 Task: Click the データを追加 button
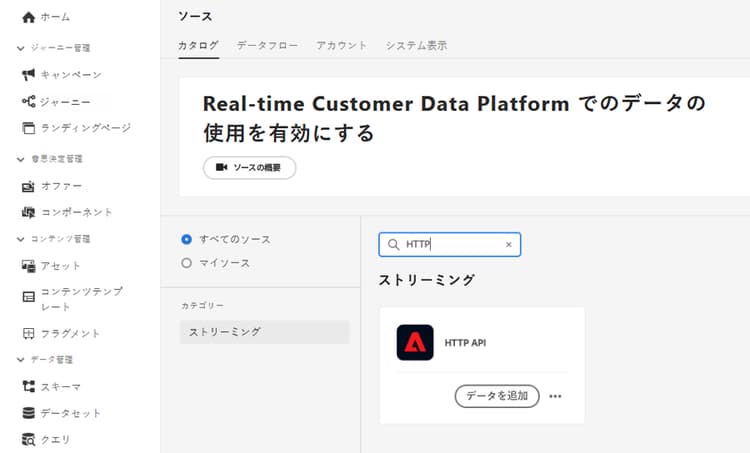point(497,396)
